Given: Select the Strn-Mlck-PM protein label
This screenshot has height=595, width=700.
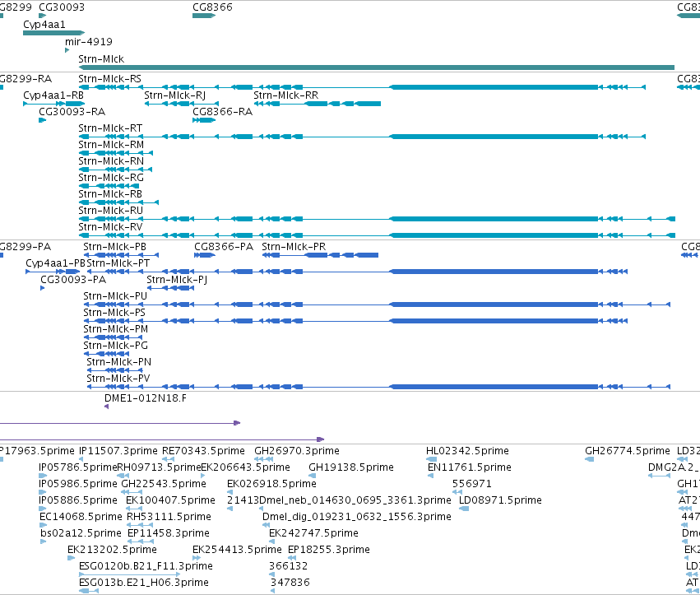Looking at the screenshot, I should pos(116,329).
